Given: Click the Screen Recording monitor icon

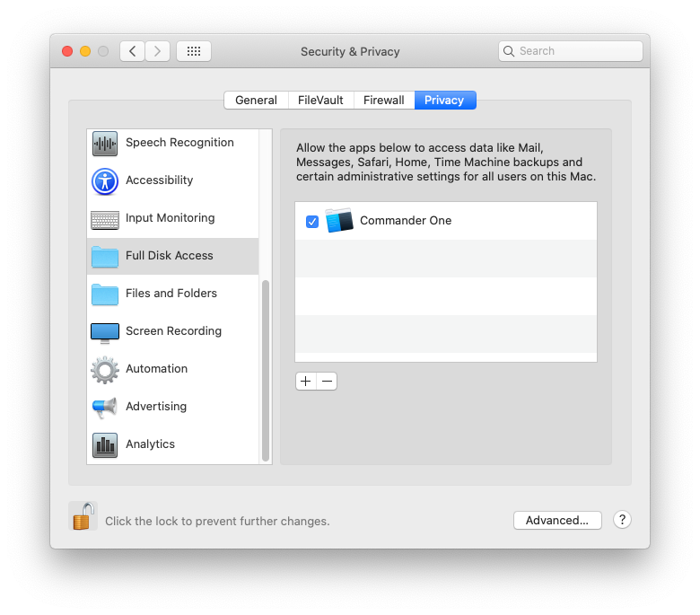Looking at the screenshot, I should tap(105, 332).
